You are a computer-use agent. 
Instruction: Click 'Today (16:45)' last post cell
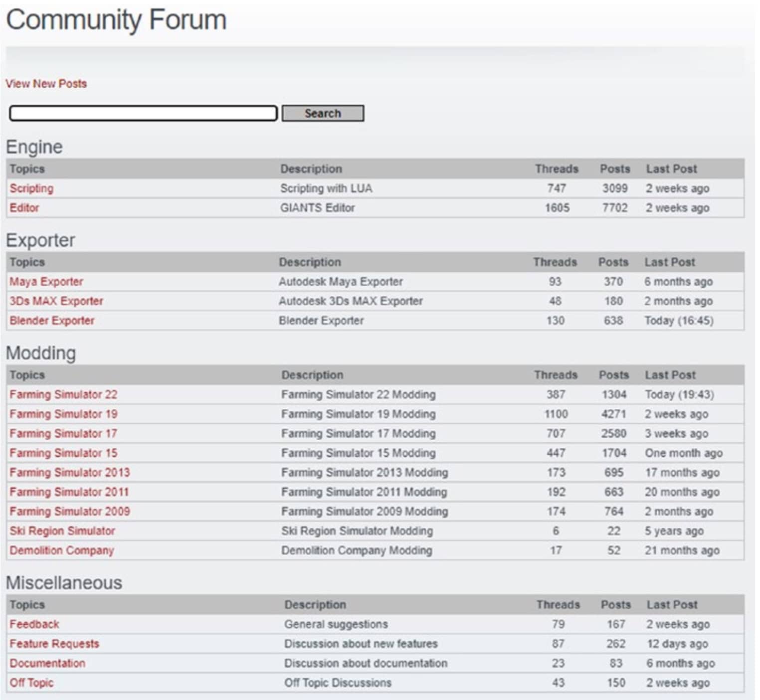(x=679, y=321)
